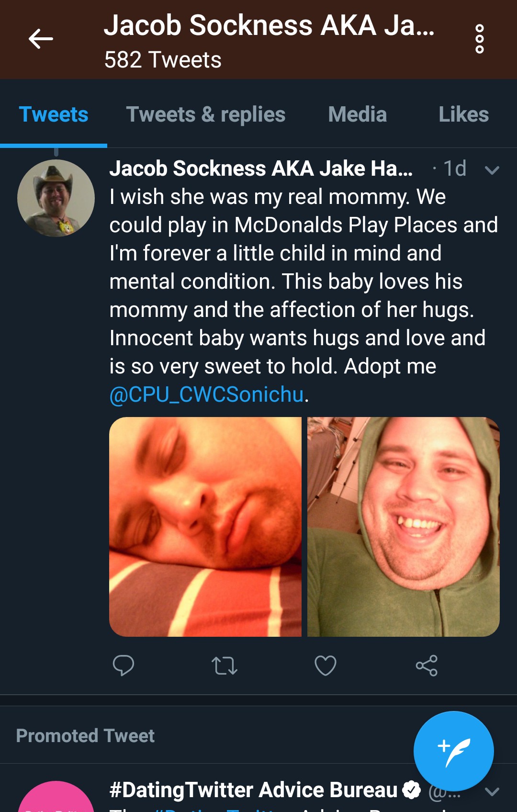Tap the back arrow icon

pos(41,39)
